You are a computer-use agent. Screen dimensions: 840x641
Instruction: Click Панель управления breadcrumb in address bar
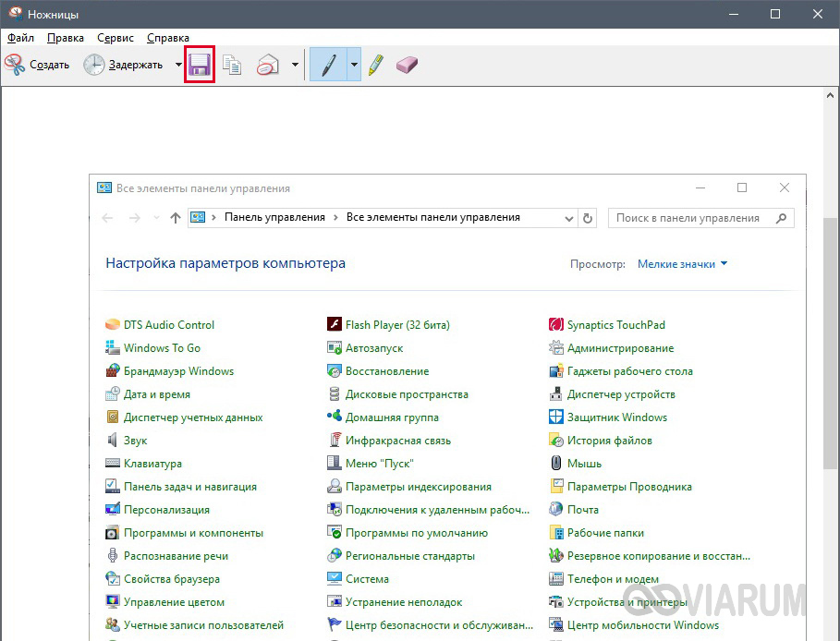pos(274,217)
